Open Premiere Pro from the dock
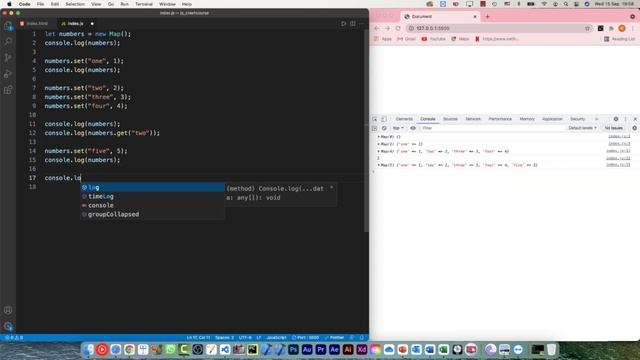The image size is (640, 360). [320, 349]
